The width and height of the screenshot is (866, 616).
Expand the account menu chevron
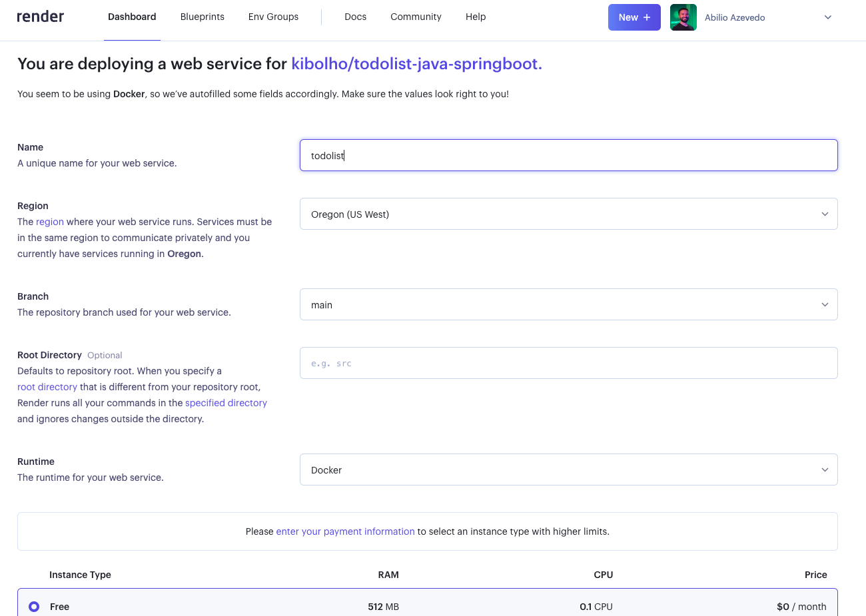[x=828, y=17]
